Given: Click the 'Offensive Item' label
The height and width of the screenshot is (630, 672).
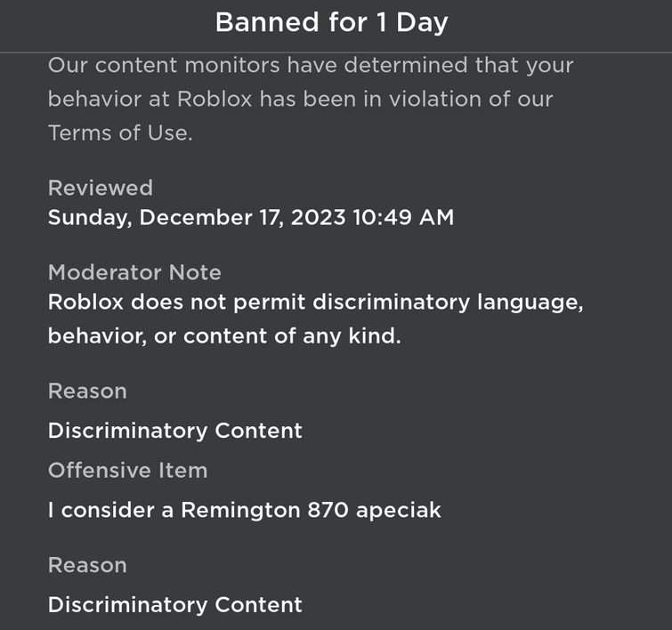Looking at the screenshot, I should point(127,470).
